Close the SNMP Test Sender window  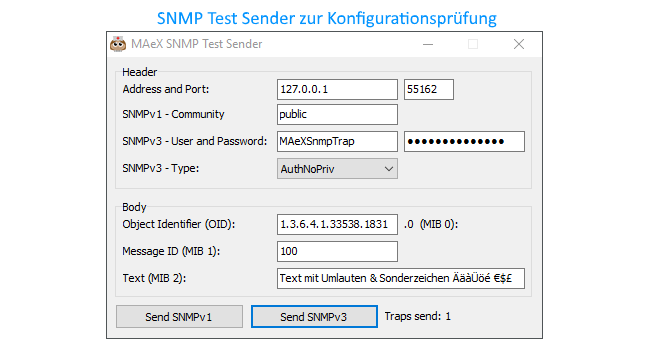(519, 44)
